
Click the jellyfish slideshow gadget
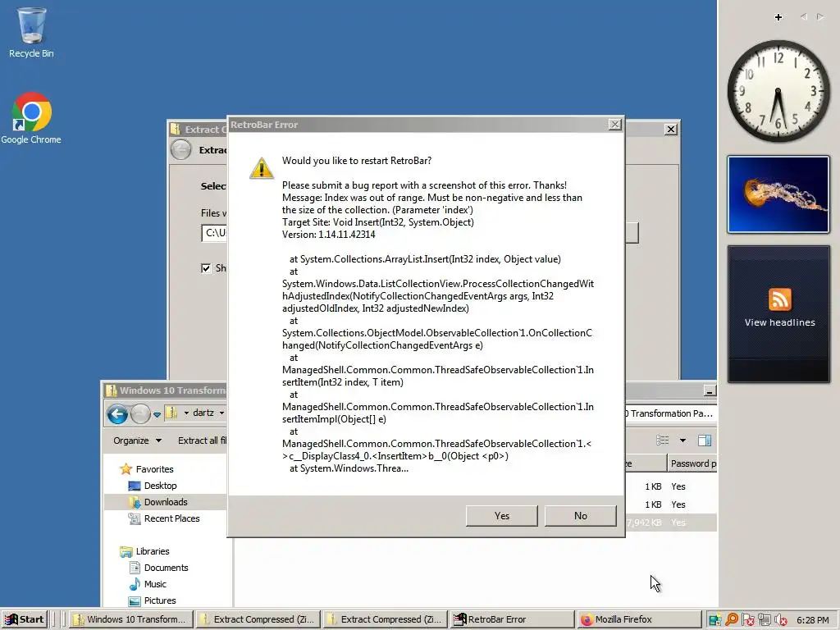point(778,194)
